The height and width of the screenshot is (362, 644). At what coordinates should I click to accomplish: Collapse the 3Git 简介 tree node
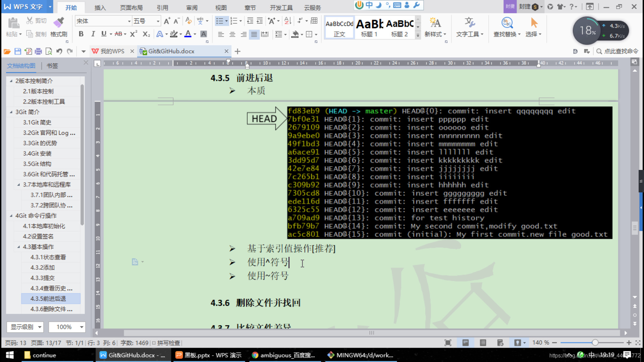[11, 112]
